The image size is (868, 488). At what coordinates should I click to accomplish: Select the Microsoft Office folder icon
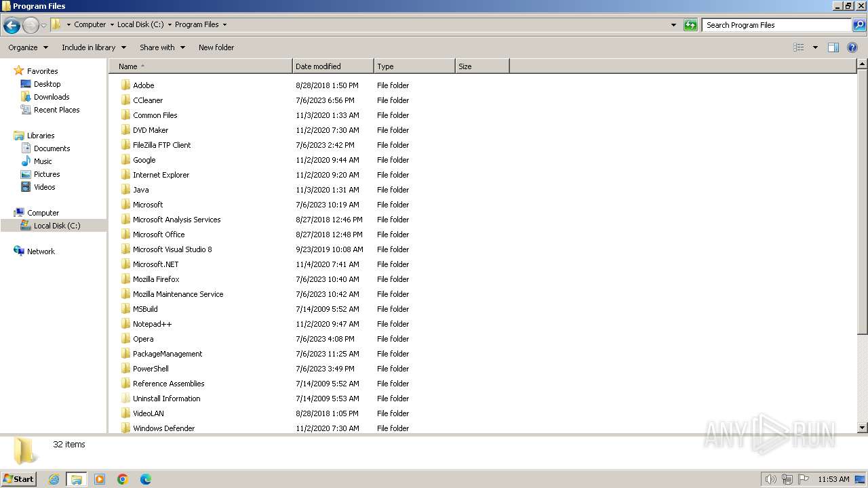click(125, 235)
